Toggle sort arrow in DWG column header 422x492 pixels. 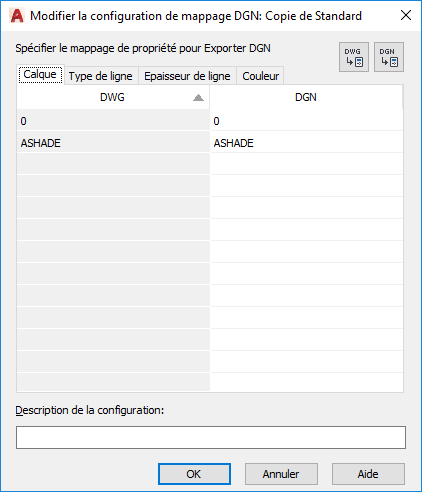point(198,97)
